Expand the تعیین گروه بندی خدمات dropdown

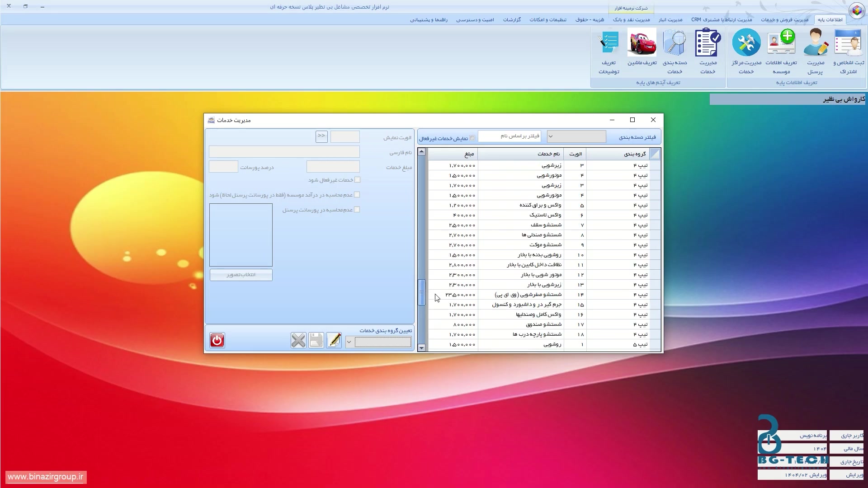click(349, 343)
